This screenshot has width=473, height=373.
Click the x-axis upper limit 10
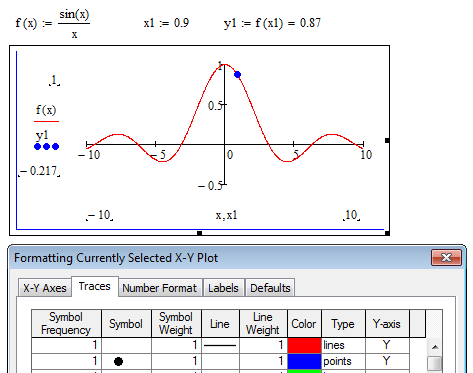pos(351,215)
